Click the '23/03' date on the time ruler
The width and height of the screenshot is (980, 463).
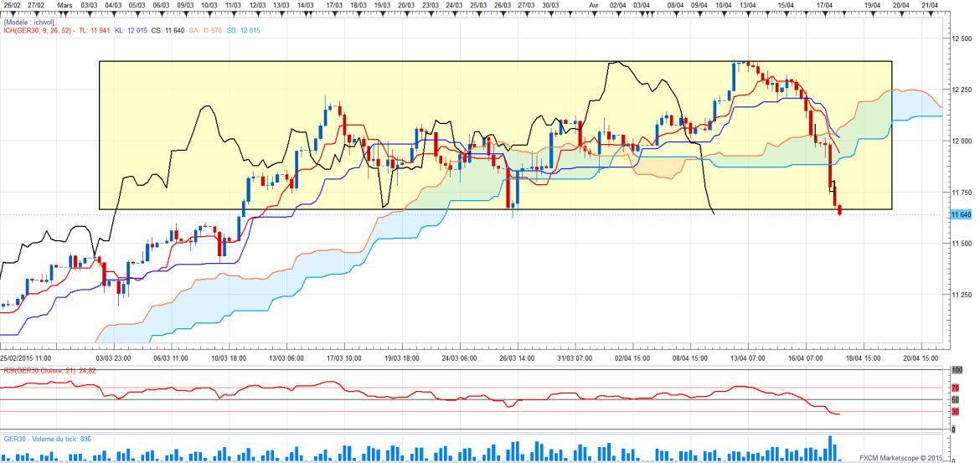431,4
